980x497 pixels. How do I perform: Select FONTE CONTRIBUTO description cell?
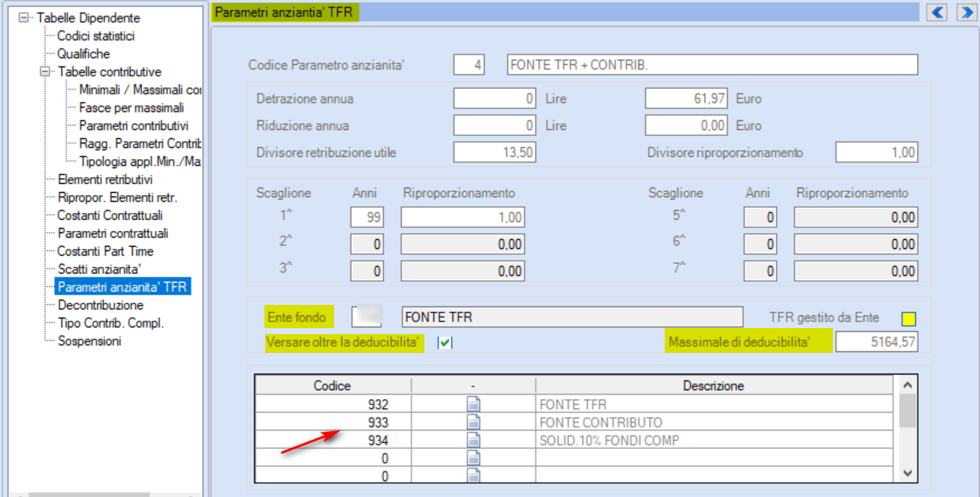714,422
